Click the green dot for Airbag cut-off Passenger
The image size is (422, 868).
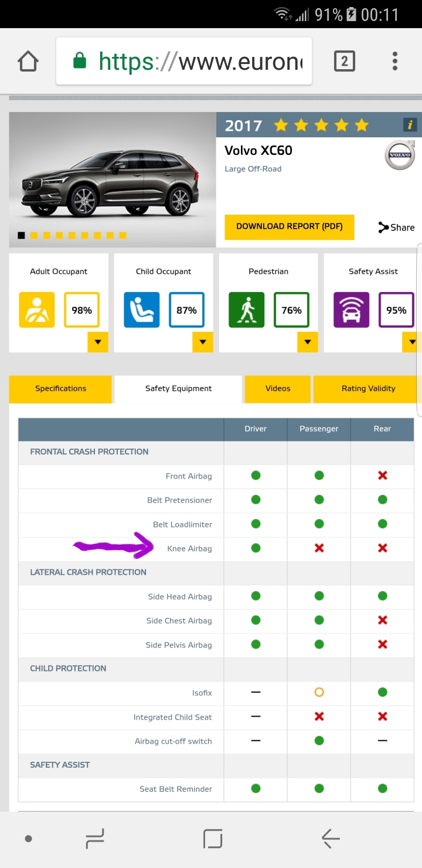319,741
